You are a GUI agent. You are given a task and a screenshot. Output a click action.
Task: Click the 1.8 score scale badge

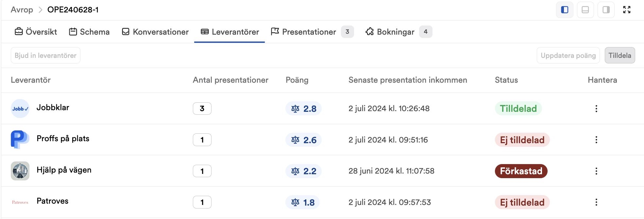point(302,202)
